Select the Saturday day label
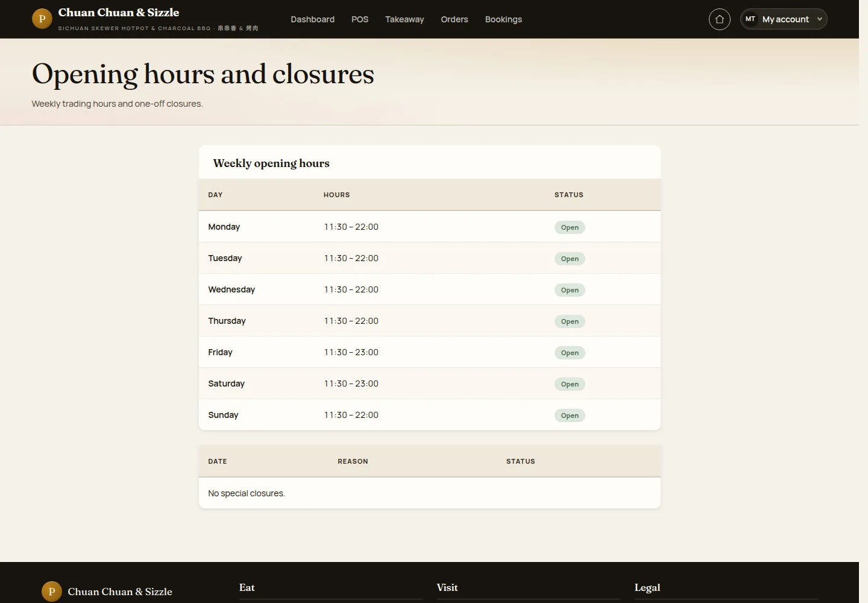Image resolution: width=868 pixels, height=603 pixels. coord(226,384)
